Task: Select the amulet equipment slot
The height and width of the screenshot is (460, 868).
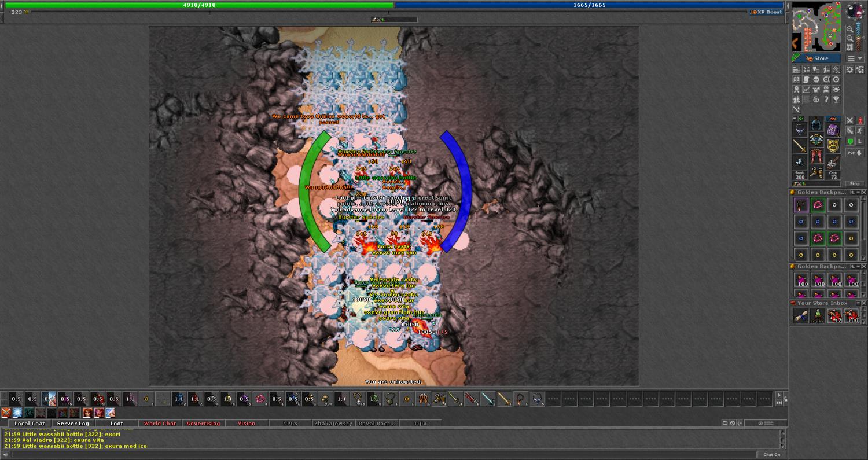Action: pyautogui.click(x=799, y=130)
